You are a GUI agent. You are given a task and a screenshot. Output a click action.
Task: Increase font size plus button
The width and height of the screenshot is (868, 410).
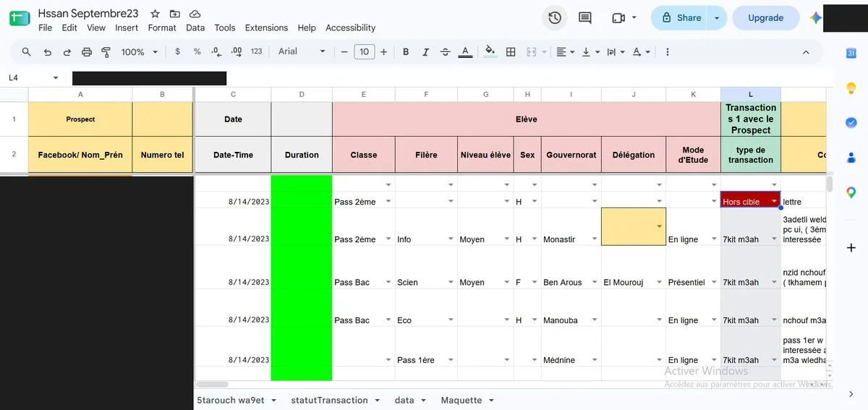coord(383,52)
